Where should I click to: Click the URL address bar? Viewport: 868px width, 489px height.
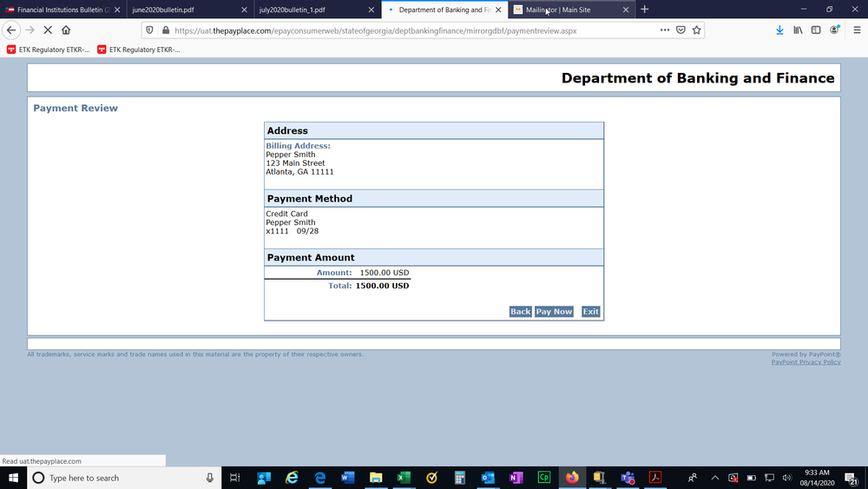coord(391,30)
